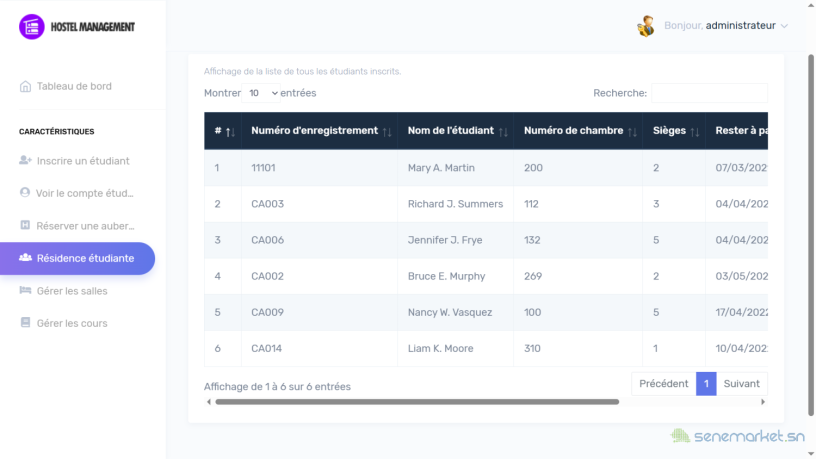Click room number 100
The width and height of the screenshot is (816, 459).
[x=532, y=312]
